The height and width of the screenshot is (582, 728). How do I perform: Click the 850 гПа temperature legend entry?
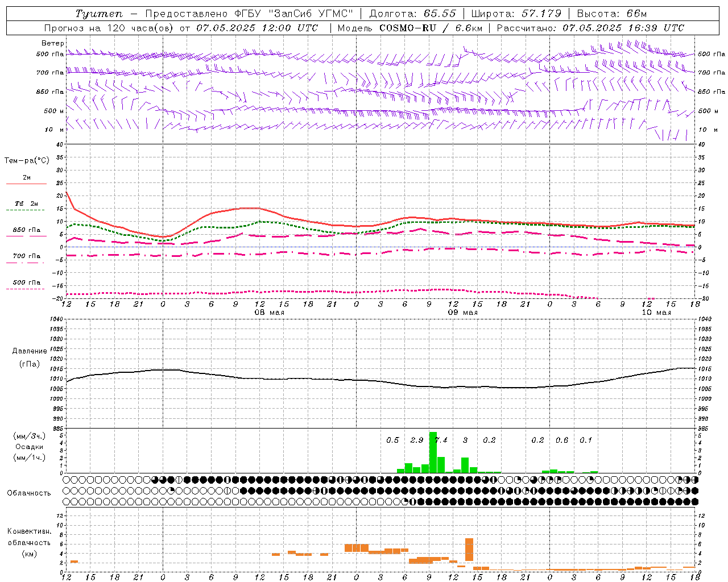26,230
